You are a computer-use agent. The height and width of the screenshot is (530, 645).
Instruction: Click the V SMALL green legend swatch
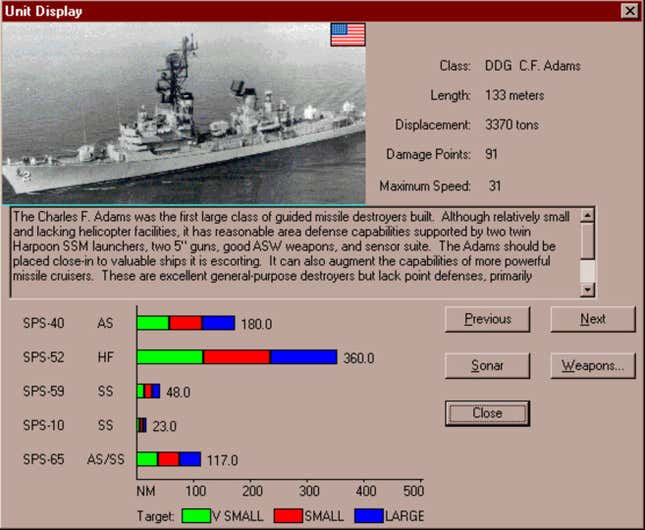coord(196,516)
